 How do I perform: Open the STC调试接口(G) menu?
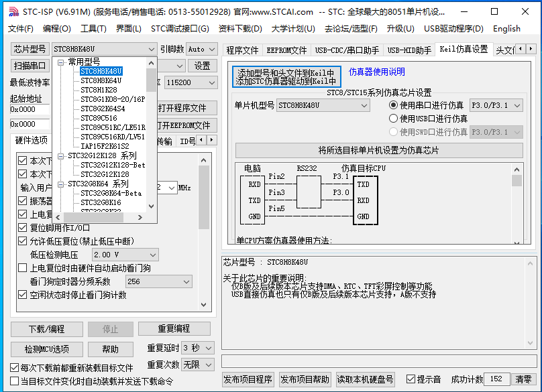180,29
